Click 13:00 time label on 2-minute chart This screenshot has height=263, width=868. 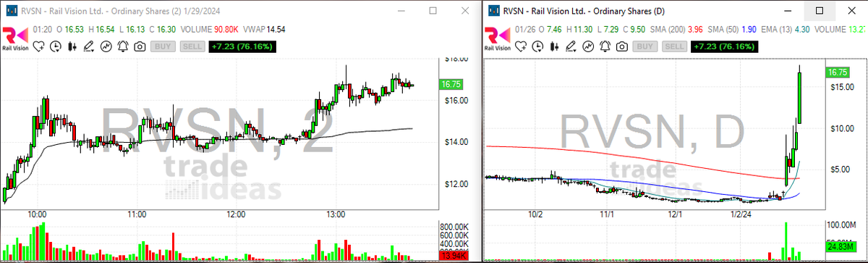335,214
